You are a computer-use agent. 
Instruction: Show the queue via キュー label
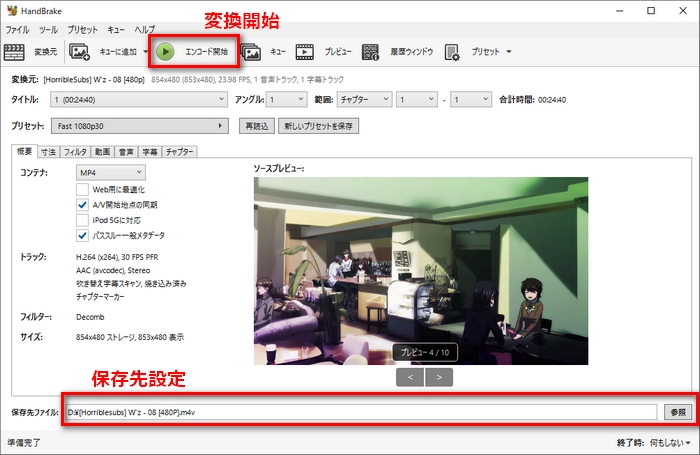coord(278,52)
